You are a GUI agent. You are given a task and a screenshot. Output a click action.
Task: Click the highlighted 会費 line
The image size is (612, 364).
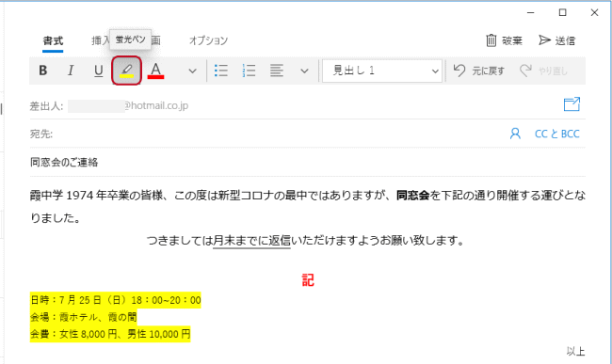[110, 334]
